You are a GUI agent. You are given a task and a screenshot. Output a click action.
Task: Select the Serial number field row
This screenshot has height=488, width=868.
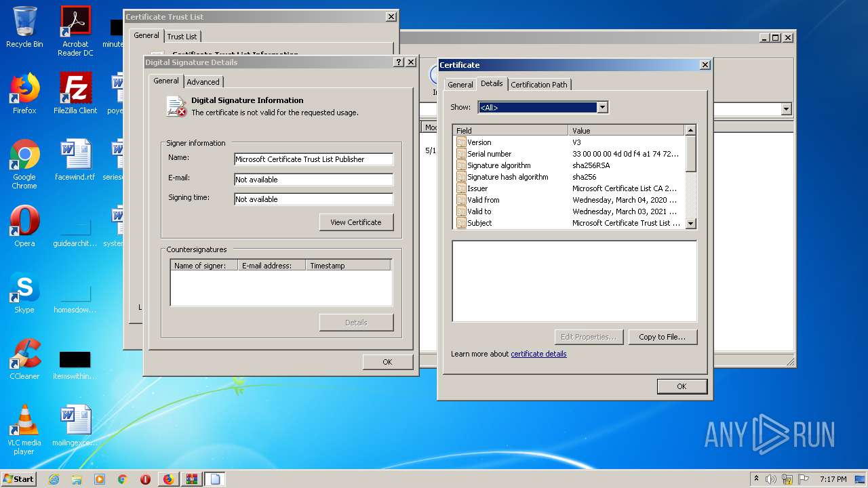(570, 154)
